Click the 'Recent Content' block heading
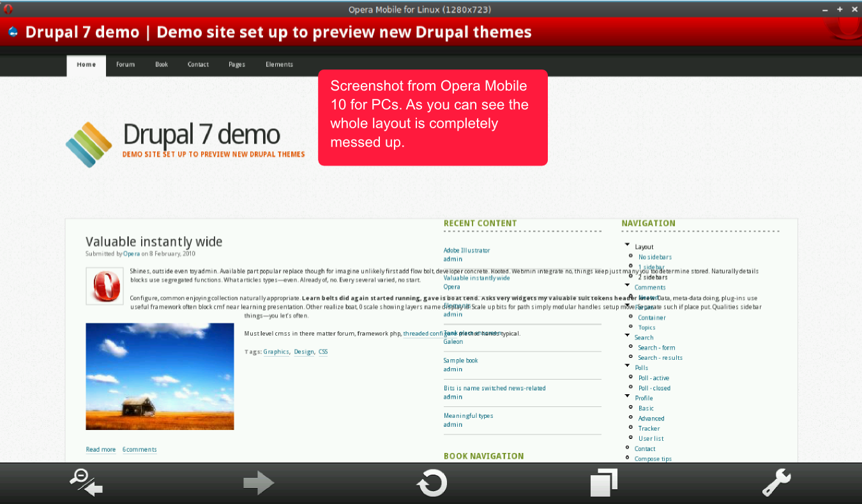The height and width of the screenshot is (504, 862). (x=480, y=223)
